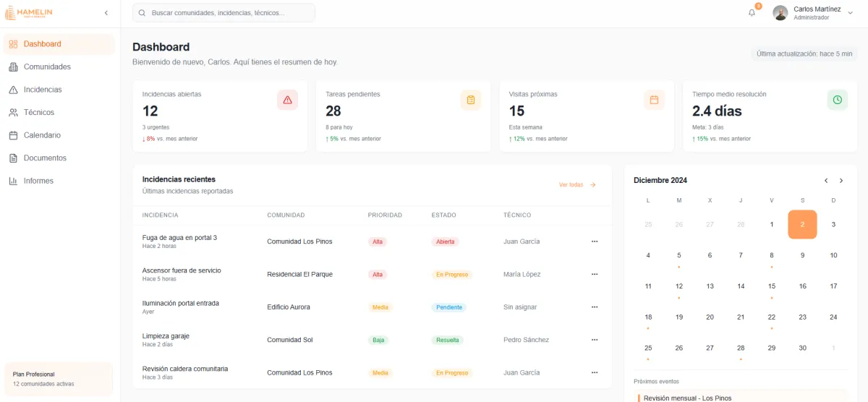Click the Visitas próximas calendar icon
Viewport: 868px width, 402px height.
tap(654, 100)
